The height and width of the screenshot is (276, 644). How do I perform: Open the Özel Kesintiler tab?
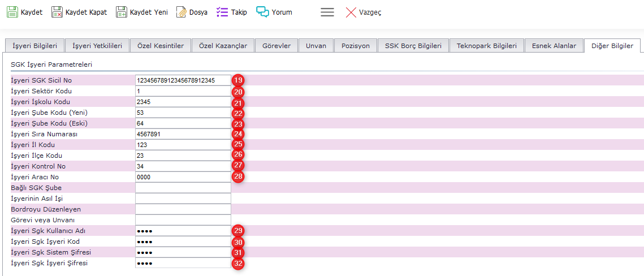(x=161, y=46)
